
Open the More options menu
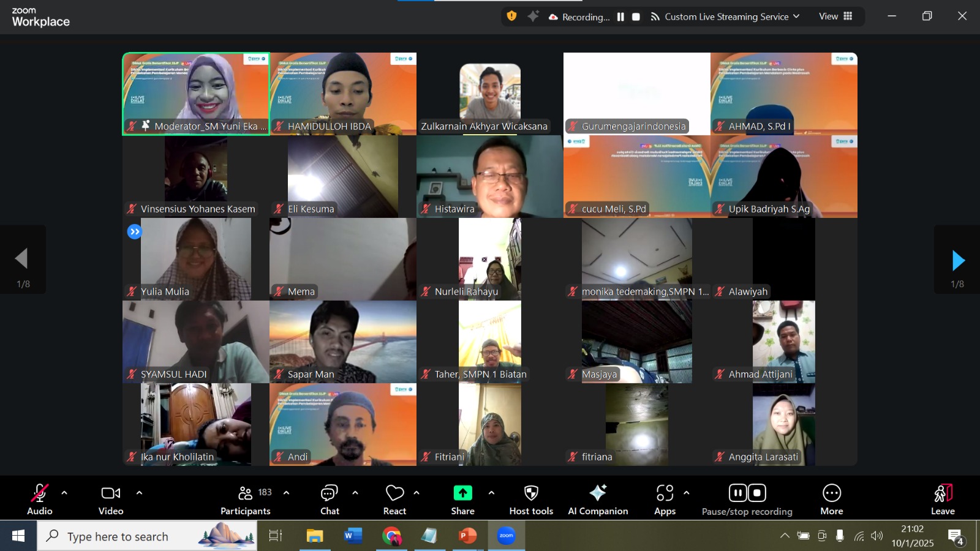pyautogui.click(x=831, y=500)
